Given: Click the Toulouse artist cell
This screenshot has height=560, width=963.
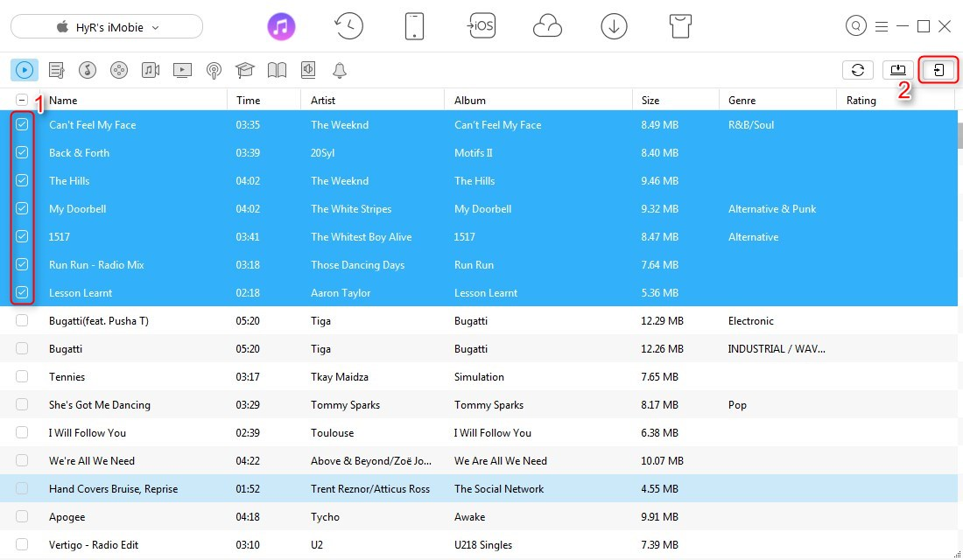Looking at the screenshot, I should tap(333, 433).
